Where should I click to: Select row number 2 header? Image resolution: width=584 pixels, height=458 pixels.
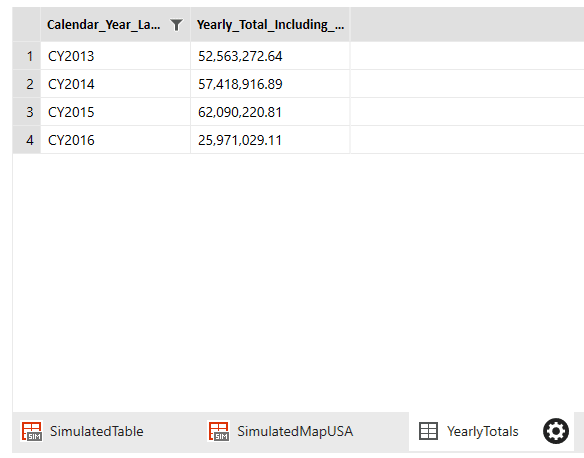coord(26,84)
